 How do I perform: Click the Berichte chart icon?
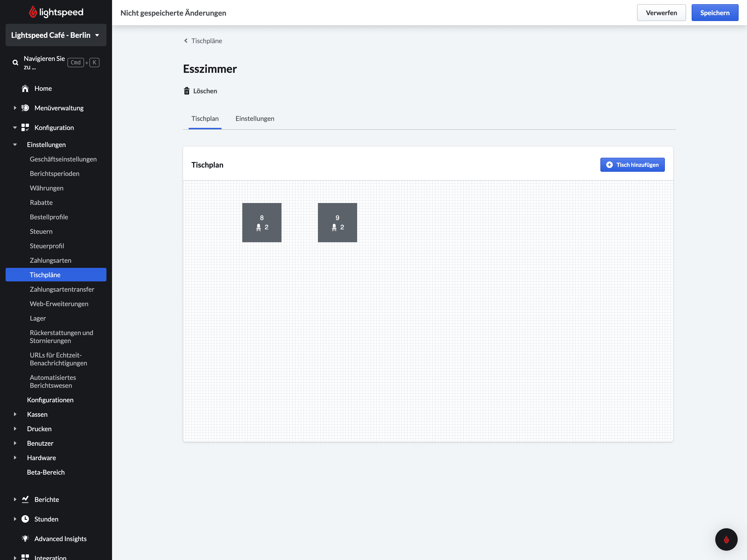(x=25, y=500)
